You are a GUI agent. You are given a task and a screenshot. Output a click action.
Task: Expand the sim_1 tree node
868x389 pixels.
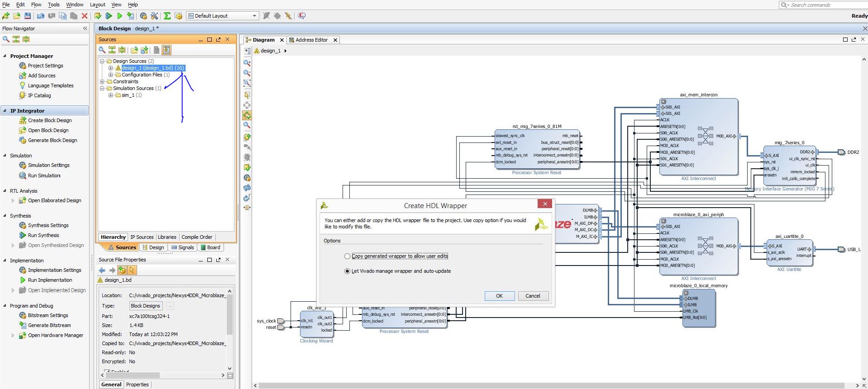coord(111,95)
